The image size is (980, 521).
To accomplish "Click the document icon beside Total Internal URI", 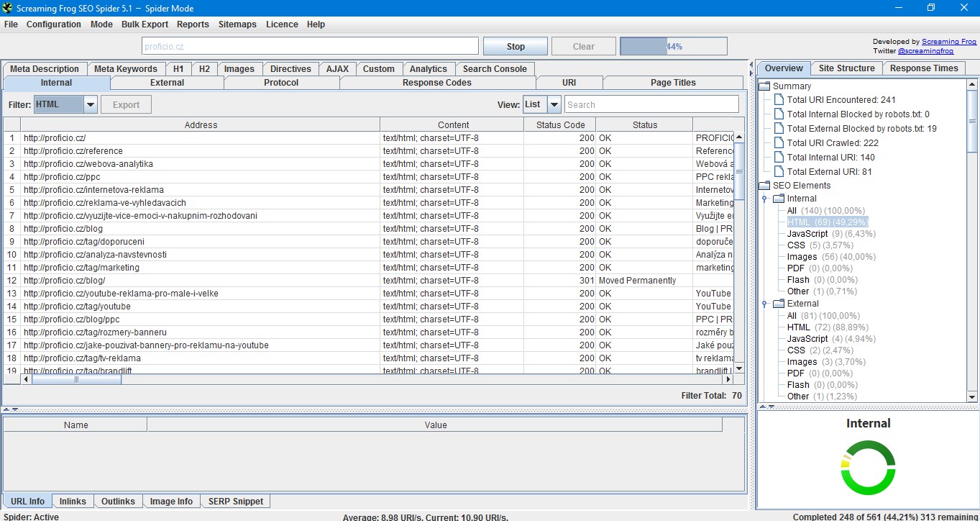I will pyautogui.click(x=779, y=158).
